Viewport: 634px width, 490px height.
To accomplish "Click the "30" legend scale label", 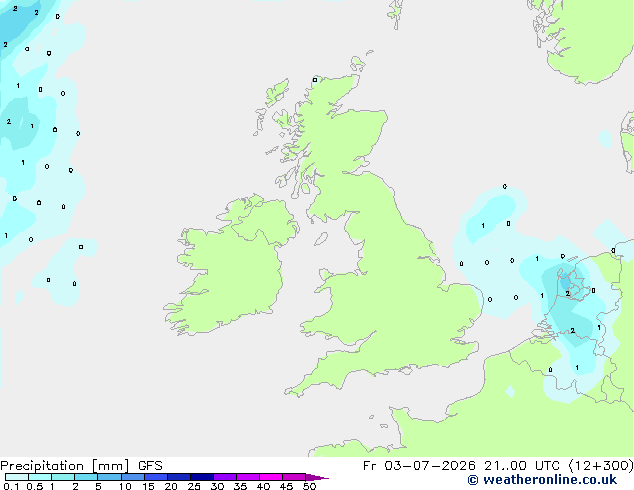I will pos(217,486).
